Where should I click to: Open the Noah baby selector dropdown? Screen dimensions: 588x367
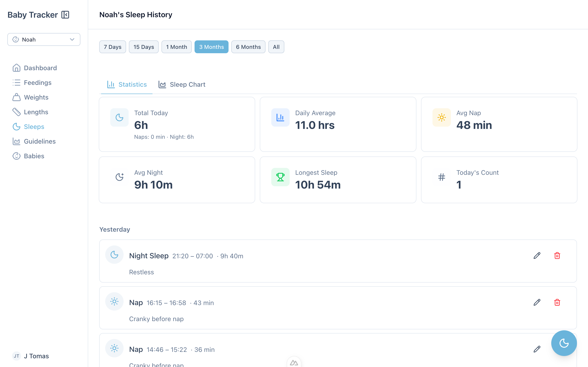(44, 39)
